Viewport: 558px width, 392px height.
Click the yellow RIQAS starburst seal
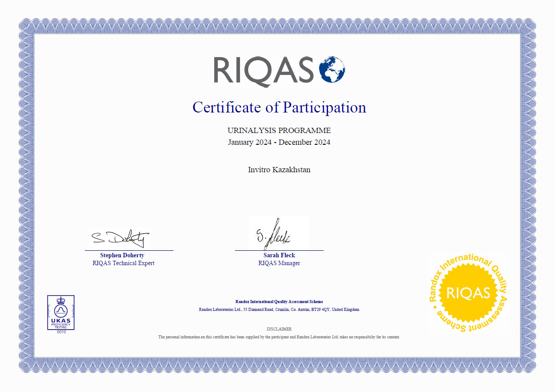pos(468,293)
